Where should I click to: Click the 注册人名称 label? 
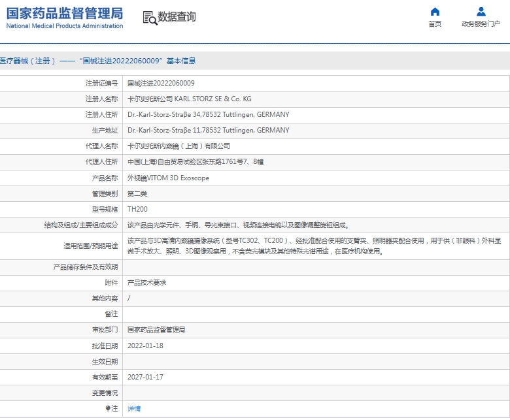click(x=101, y=99)
